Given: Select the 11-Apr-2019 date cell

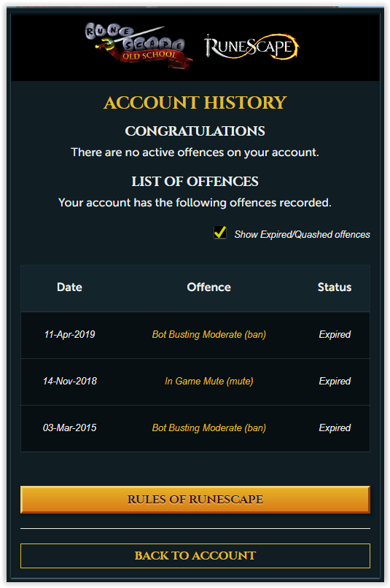Looking at the screenshot, I should click(70, 335).
